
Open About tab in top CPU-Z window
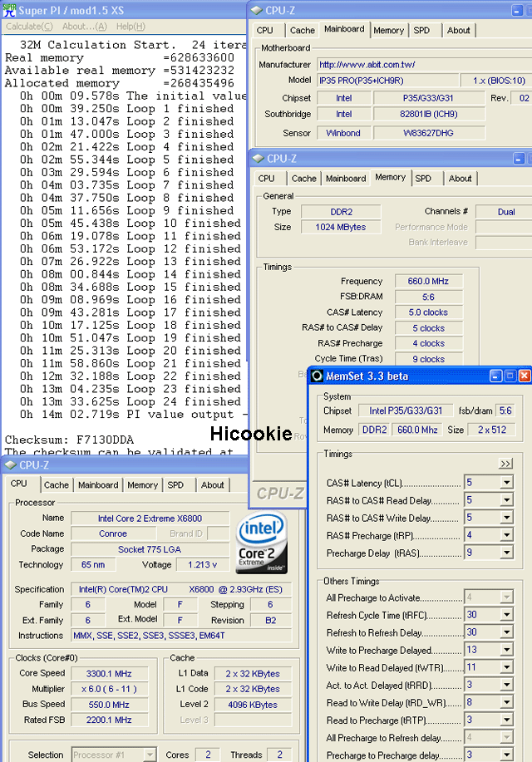pos(459,30)
